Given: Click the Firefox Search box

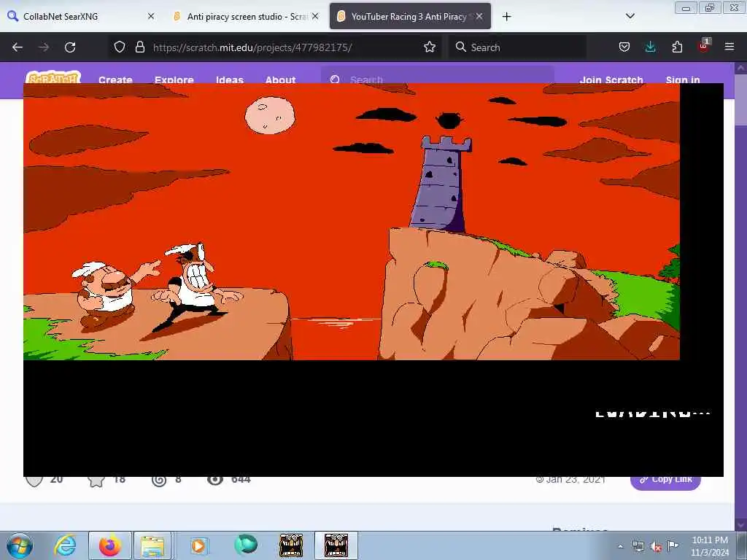Looking at the screenshot, I should tap(517, 47).
